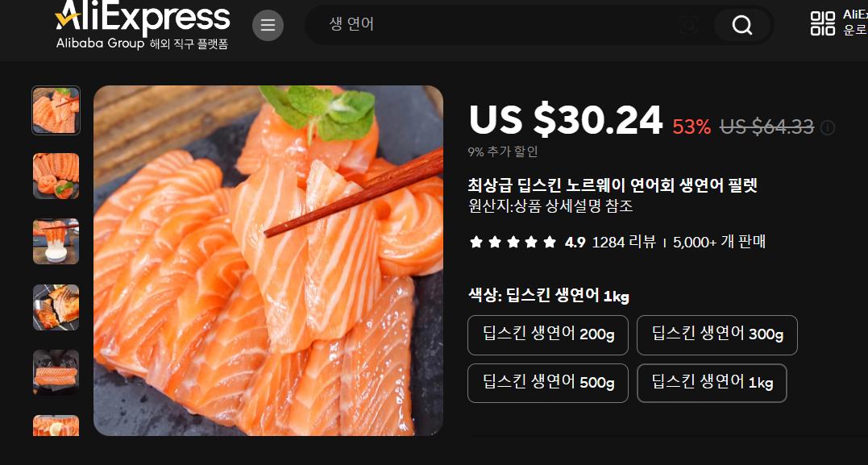This screenshot has width=868, height=465.
Task: View the second salmon thumbnail
Action: (x=56, y=176)
